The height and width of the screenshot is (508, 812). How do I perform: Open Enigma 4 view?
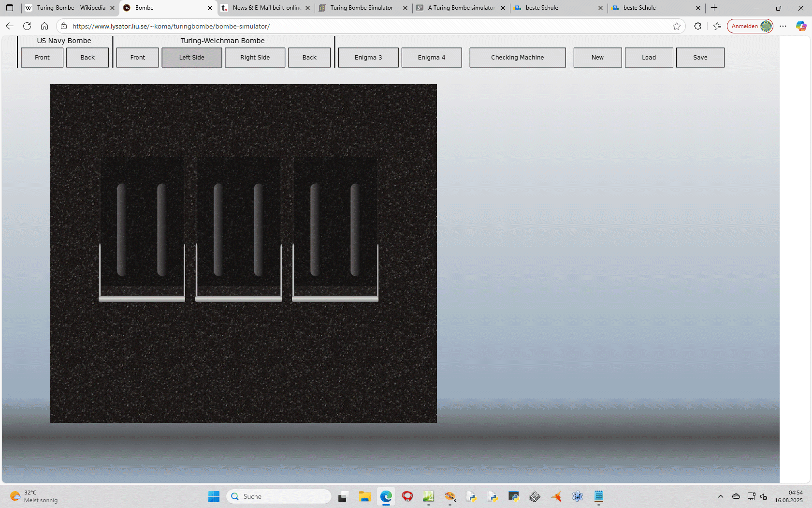431,58
